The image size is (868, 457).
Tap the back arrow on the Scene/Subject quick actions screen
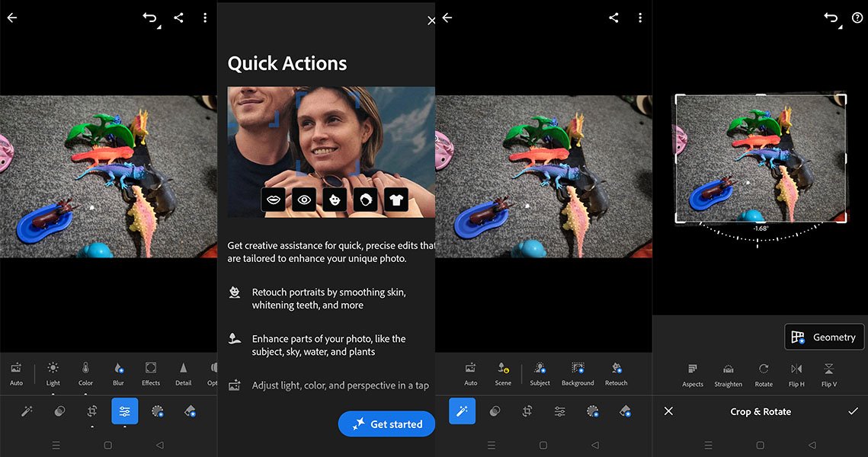click(447, 18)
